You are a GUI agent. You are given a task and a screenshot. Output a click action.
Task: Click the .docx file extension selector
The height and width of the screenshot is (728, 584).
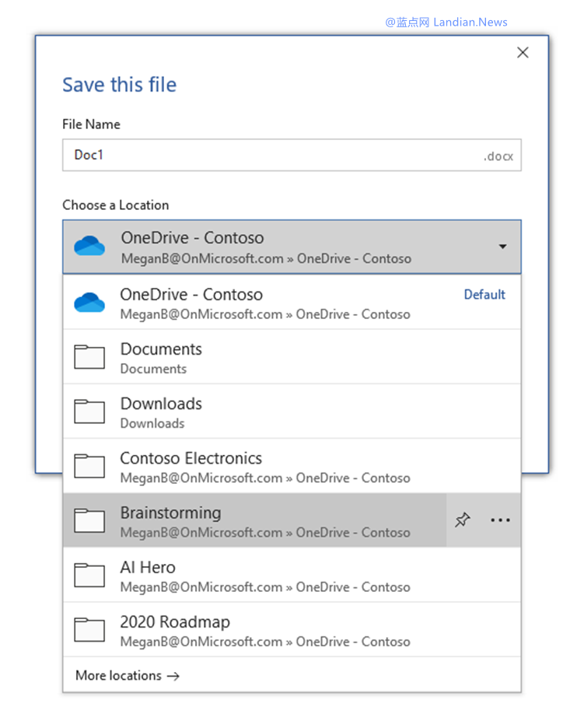click(498, 156)
